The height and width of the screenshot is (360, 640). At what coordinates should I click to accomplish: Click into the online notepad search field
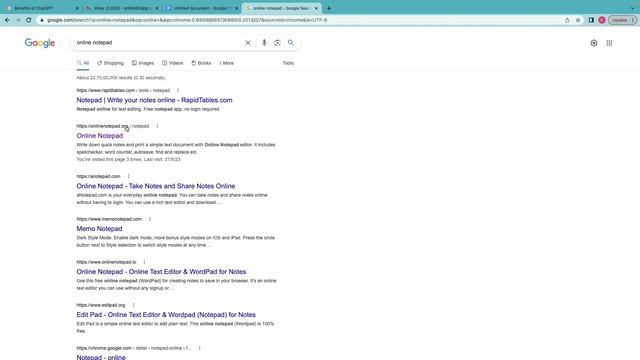pos(159,42)
